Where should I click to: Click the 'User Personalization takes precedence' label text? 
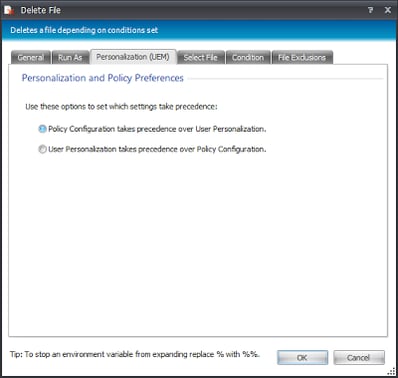(157, 149)
